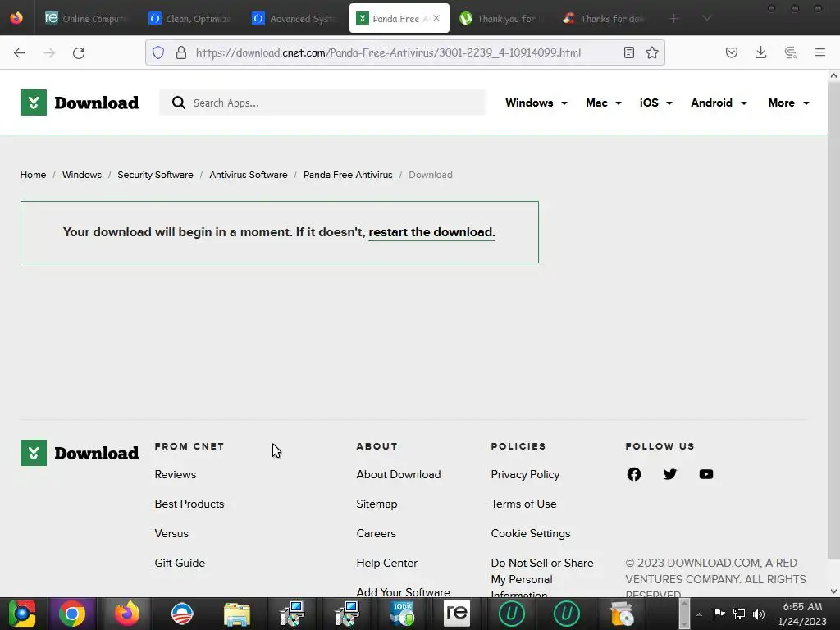This screenshot has width=840, height=630.
Task: Bookmark this page with the star icon
Action: pyautogui.click(x=652, y=52)
